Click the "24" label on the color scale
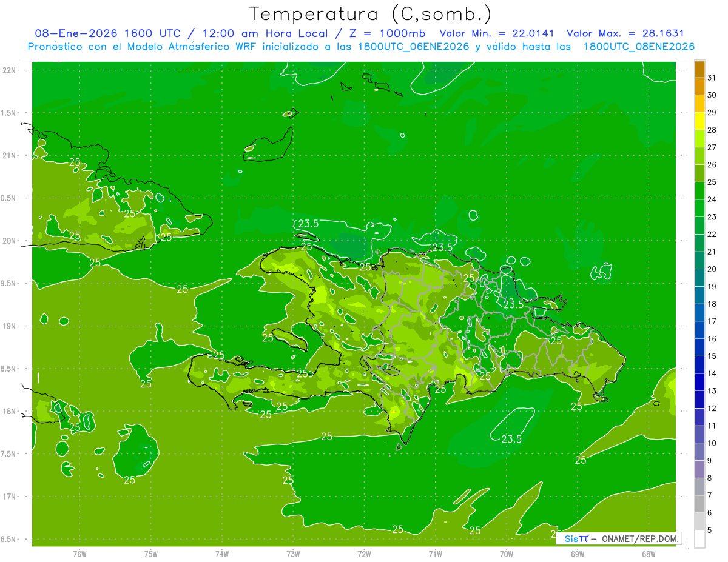Image resolution: width=728 pixels, height=562 pixels. point(712,199)
